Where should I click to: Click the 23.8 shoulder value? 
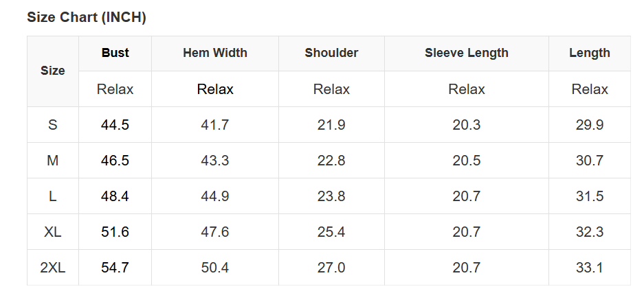(331, 196)
